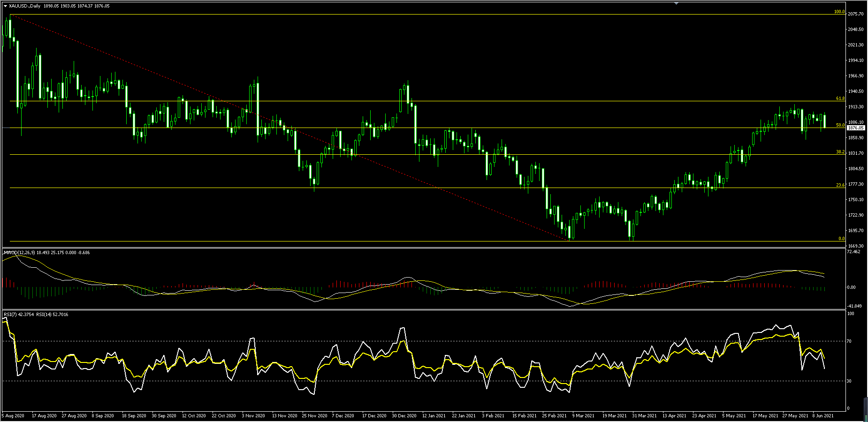868x422 pixels.
Task: Click the 13 Apr 2021 date label
Action: click(x=674, y=416)
